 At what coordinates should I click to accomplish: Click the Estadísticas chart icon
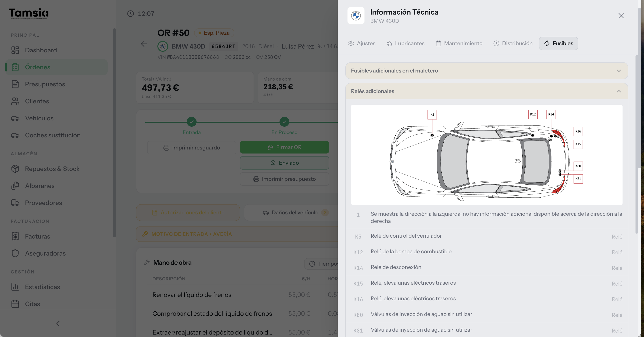click(x=15, y=287)
